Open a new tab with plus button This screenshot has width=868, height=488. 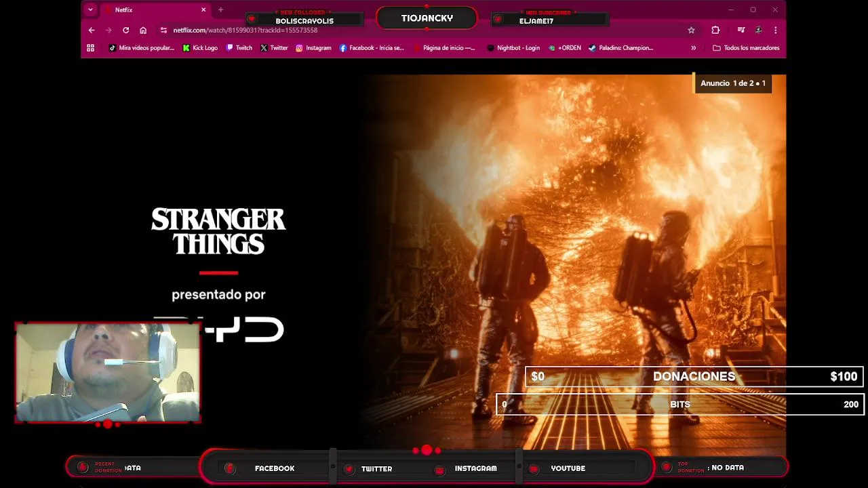point(220,9)
